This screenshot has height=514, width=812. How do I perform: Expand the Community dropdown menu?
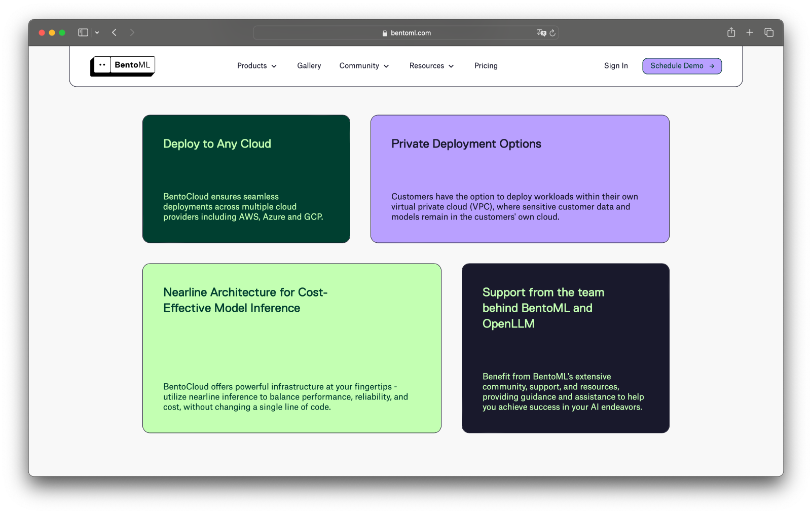pos(364,66)
